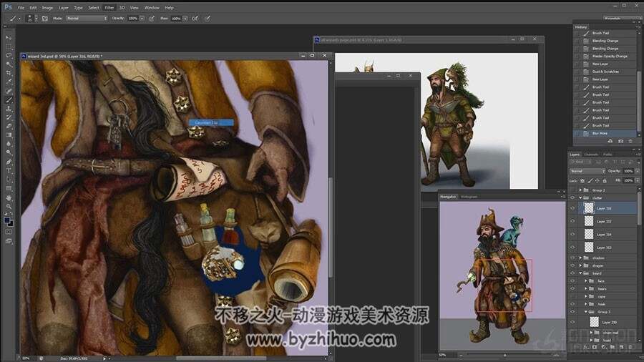Select the Brush tool in the toolbox
The height and width of the screenshot is (362, 644).
[9, 99]
